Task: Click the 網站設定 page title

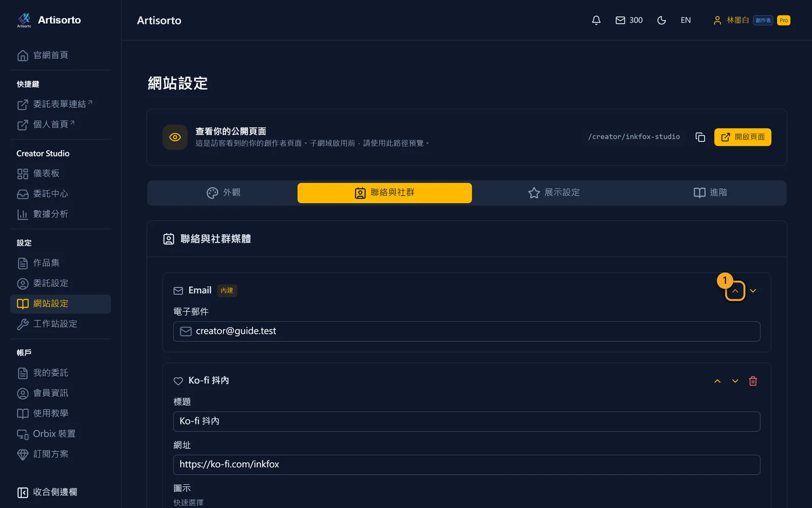Action: [178, 83]
